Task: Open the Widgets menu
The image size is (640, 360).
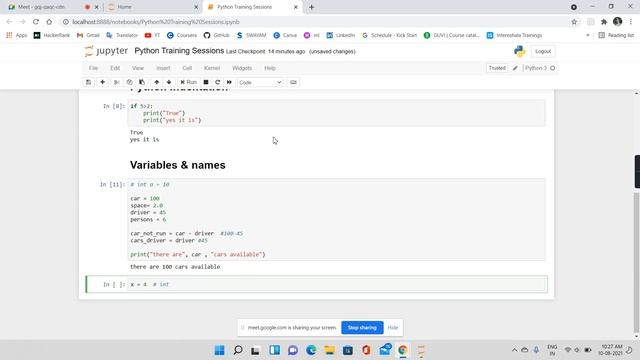Action: point(242,68)
